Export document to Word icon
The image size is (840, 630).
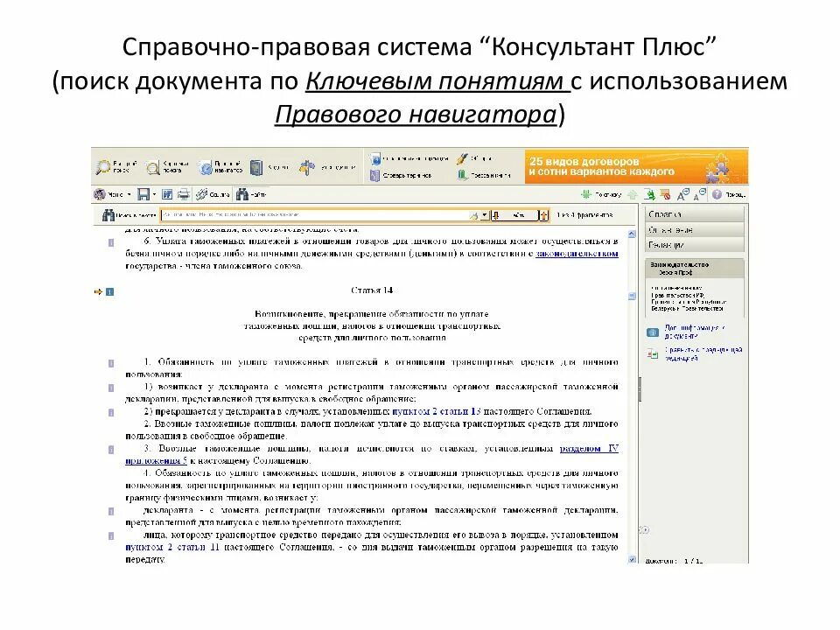click(x=167, y=194)
